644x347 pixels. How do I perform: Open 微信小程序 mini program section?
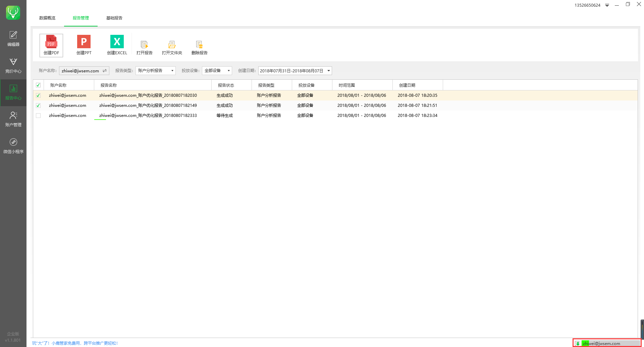point(13,146)
